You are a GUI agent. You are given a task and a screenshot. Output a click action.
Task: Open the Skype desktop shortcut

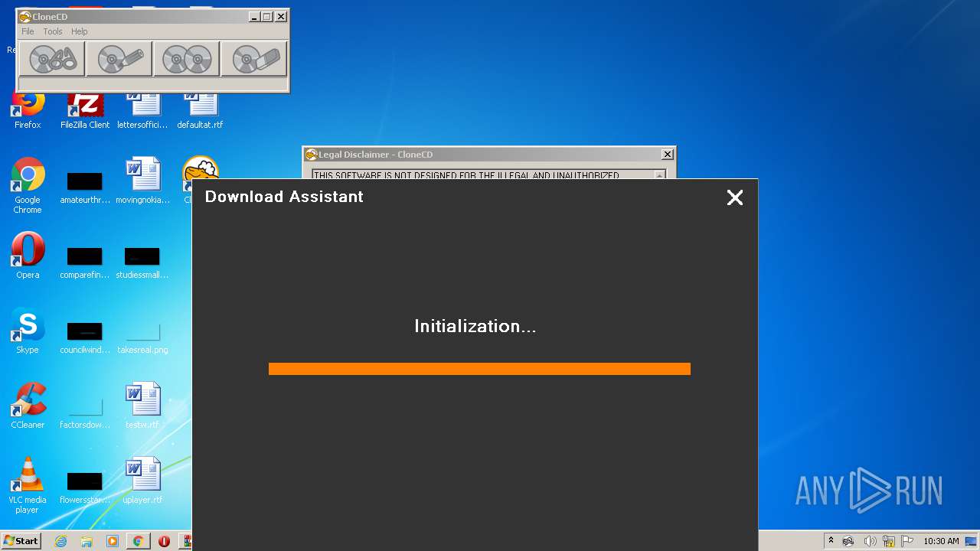[x=28, y=331]
